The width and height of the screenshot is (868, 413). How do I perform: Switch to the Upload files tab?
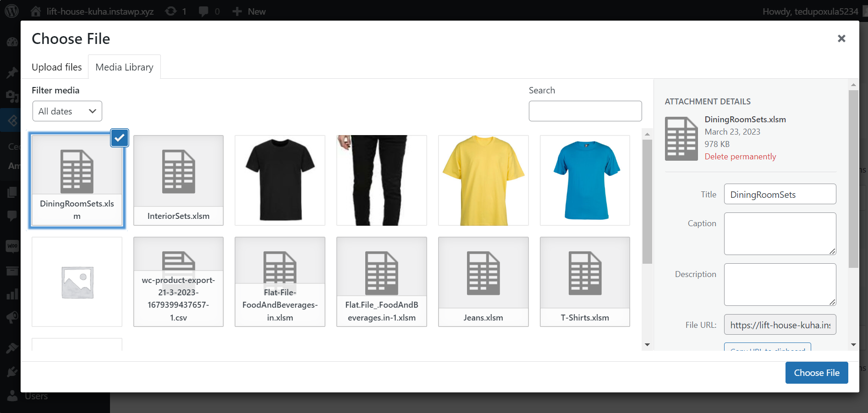[x=57, y=67]
